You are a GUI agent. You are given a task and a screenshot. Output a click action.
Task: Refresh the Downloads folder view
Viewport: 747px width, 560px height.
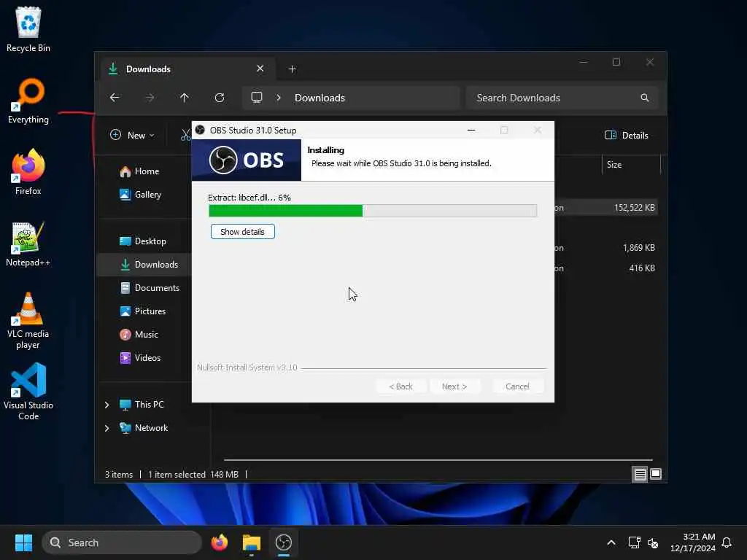point(220,98)
